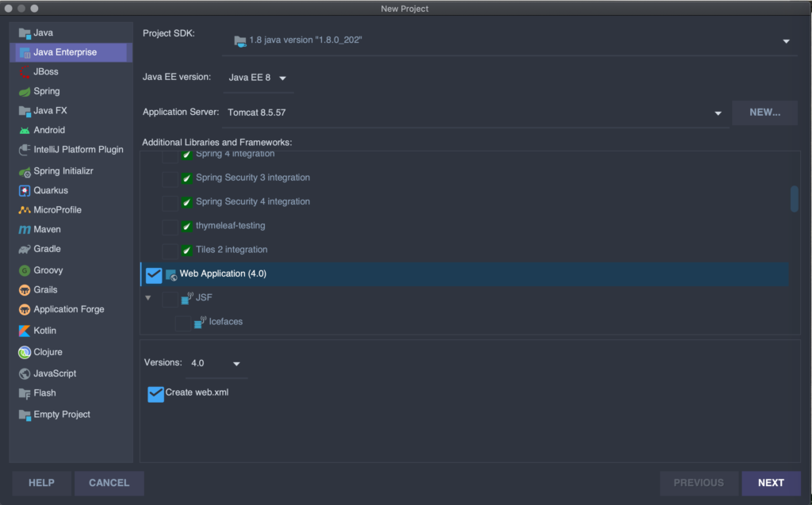
Task: Select the Android project type
Action: point(71,130)
